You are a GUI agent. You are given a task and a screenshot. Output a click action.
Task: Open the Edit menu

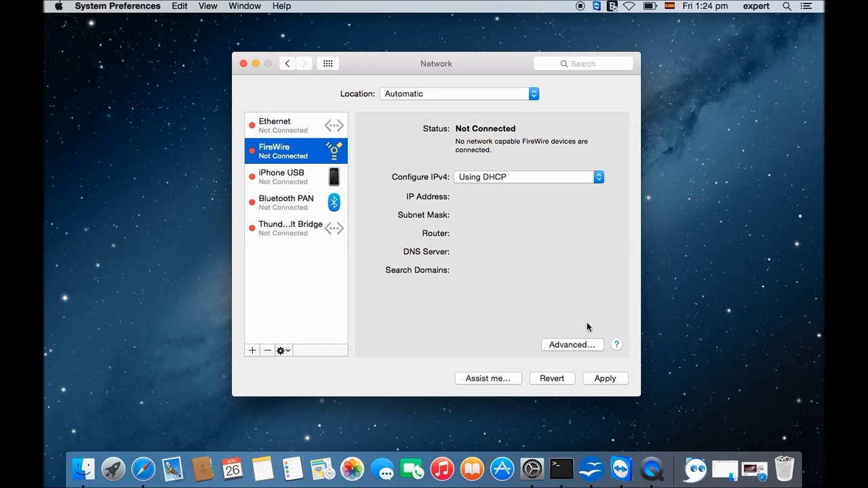pos(180,6)
